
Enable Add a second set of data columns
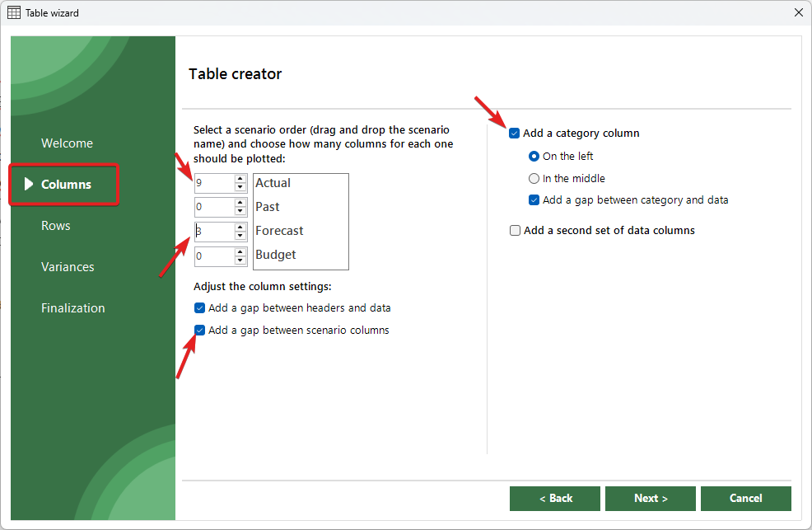pyautogui.click(x=515, y=231)
